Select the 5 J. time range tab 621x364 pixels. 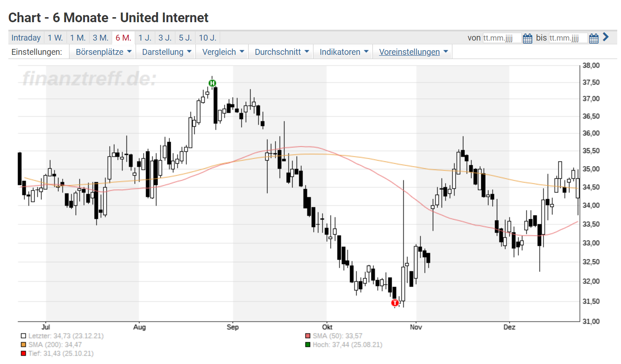[185, 38]
